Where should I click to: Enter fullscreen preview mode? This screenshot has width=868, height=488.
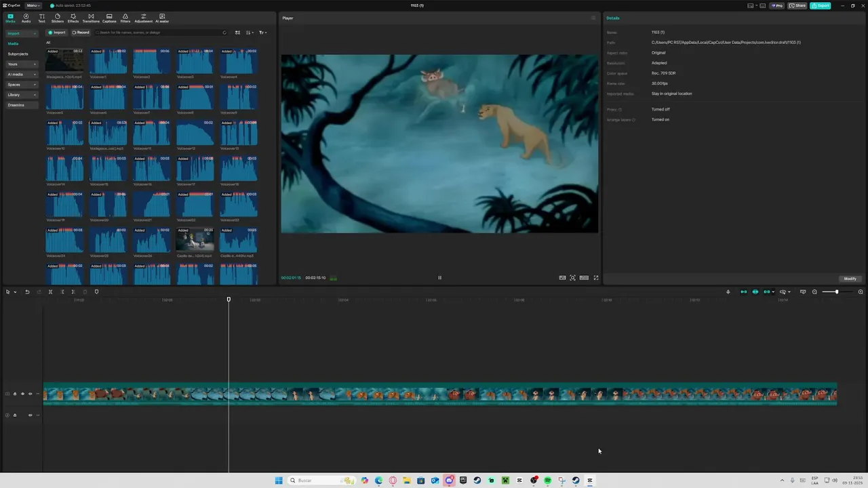[596, 278]
